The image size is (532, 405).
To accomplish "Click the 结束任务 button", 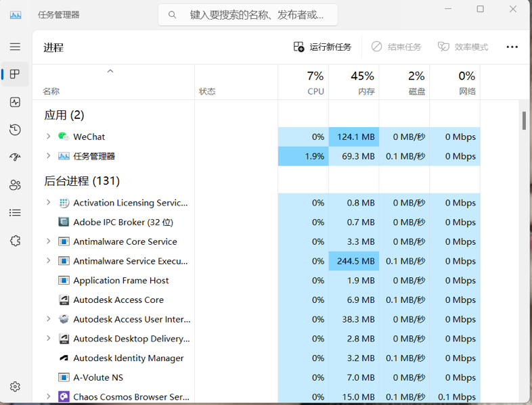I will [x=396, y=47].
